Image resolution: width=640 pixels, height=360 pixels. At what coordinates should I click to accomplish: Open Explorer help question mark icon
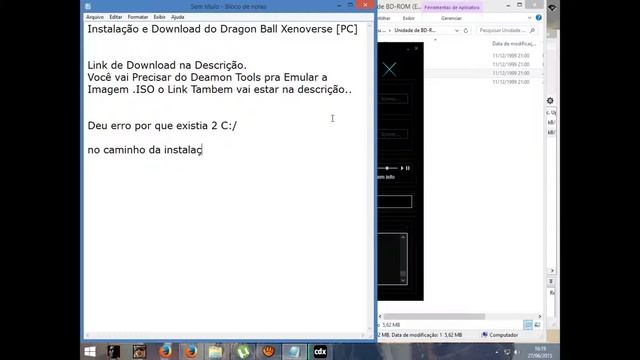[x=539, y=18]
